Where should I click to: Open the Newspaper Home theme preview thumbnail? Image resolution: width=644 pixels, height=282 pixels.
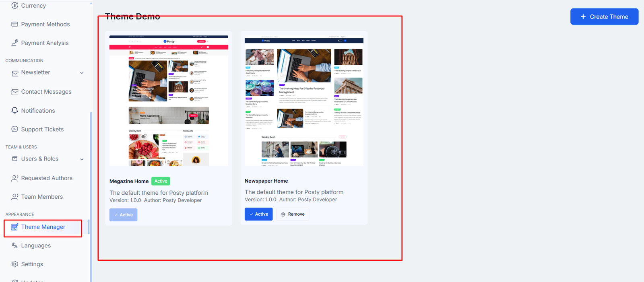(304, 101)
